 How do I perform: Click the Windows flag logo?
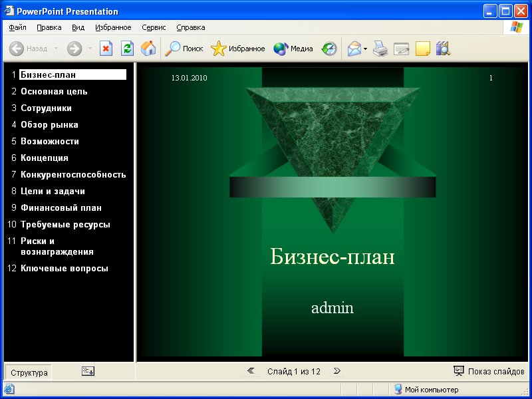(x=517, y=27)
